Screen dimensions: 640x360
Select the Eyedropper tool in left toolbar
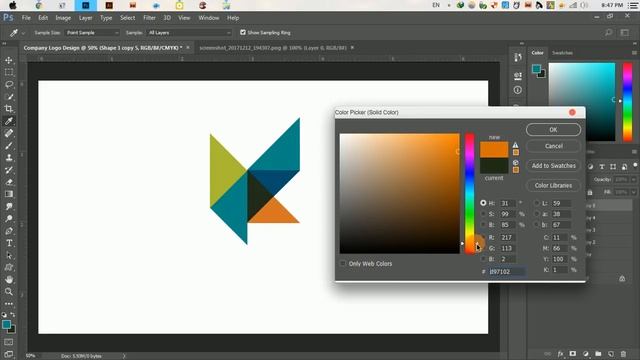9,121
